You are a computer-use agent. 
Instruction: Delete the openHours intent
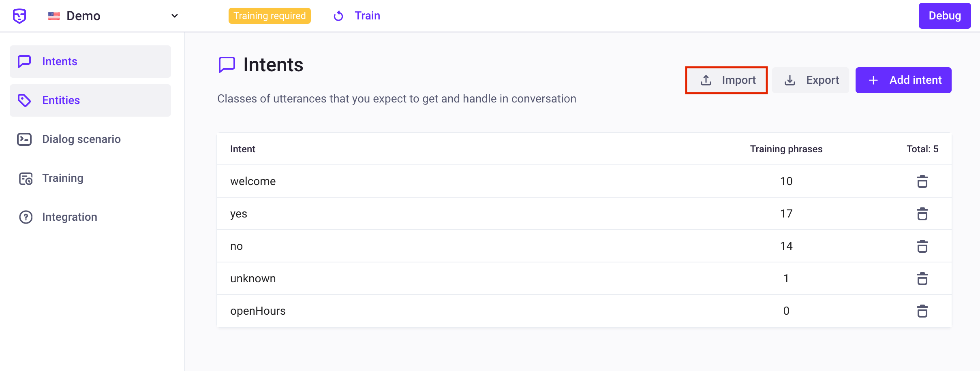pos(922,311)
